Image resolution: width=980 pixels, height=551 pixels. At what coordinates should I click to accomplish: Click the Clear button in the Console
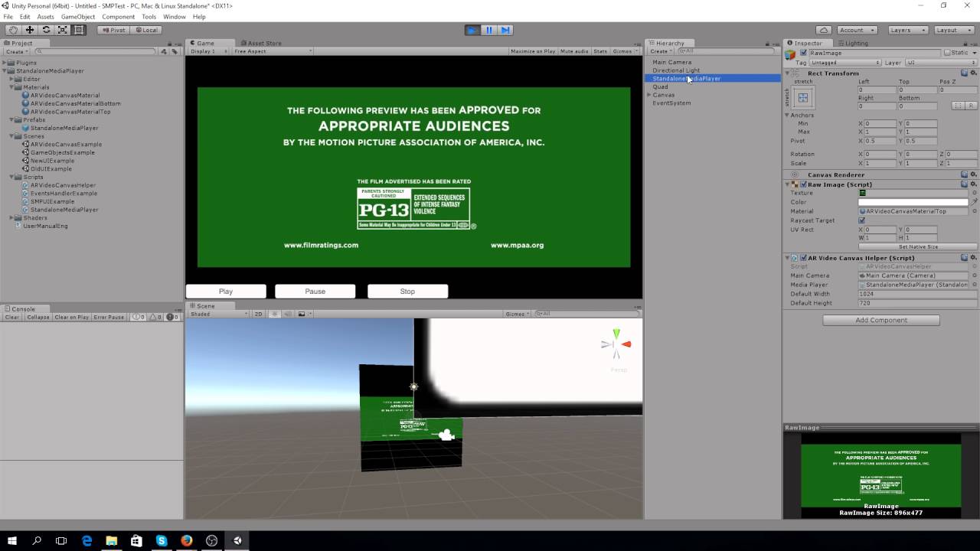pyautogui.click(x=12, y=317)
